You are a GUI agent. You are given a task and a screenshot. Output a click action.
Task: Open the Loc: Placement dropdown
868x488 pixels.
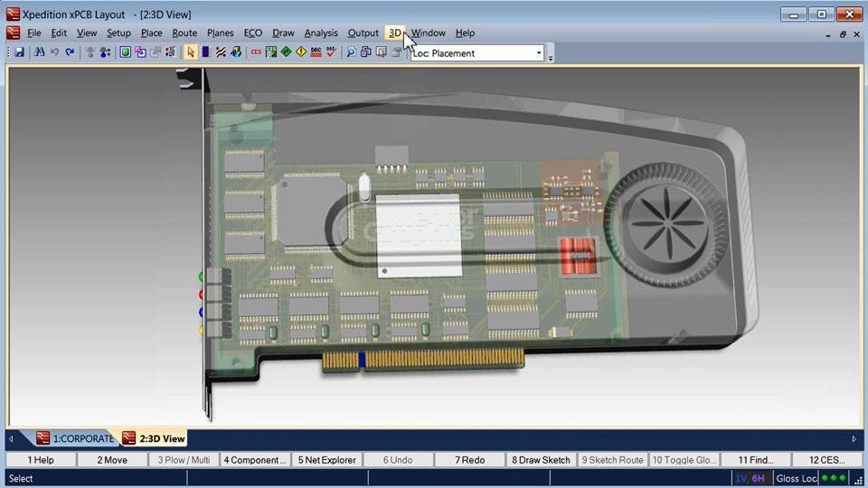click(x=539, y=53)
